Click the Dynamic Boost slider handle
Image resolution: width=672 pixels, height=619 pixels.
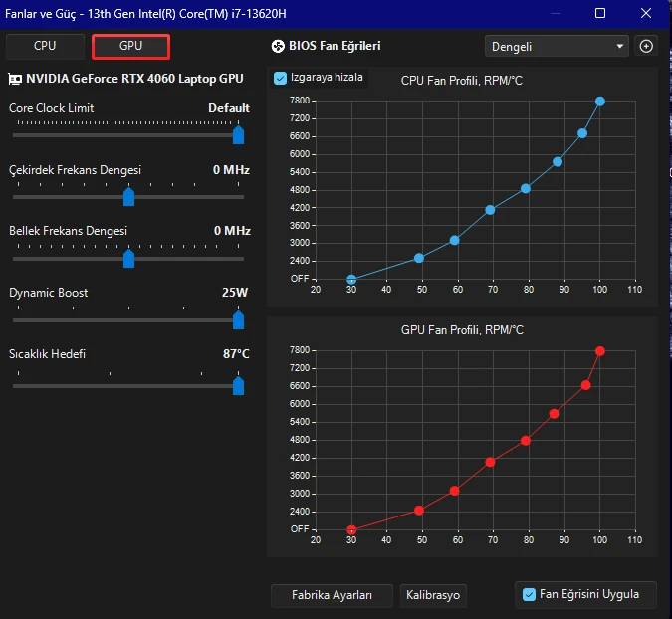tap(238, 320)
